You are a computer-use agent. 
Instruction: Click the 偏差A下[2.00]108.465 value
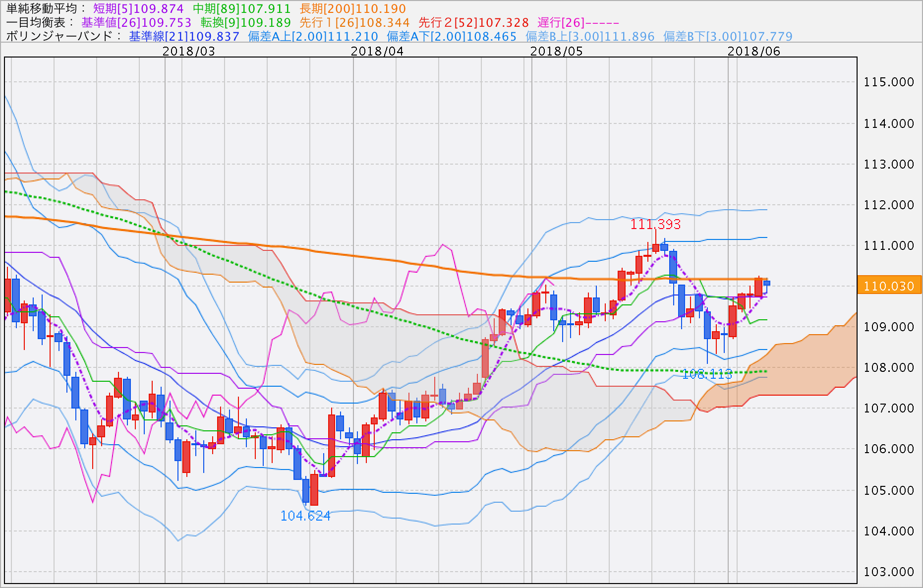(452, 36)
